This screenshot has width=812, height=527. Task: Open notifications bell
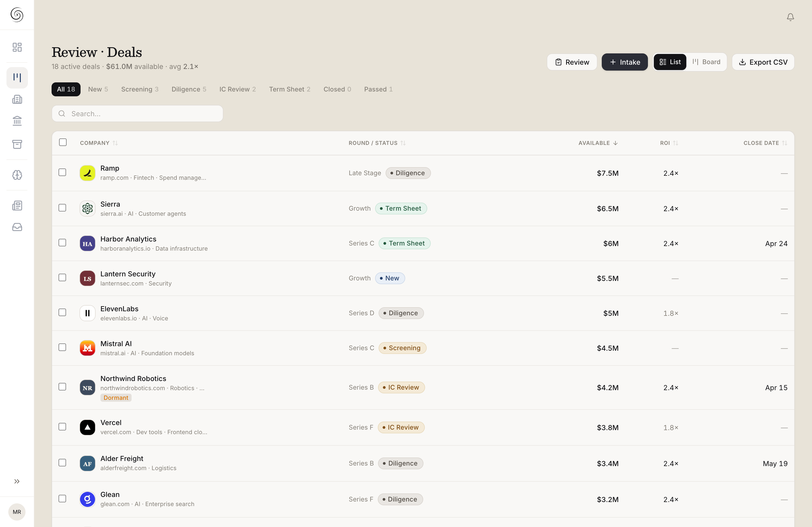(x=790, y=17)
